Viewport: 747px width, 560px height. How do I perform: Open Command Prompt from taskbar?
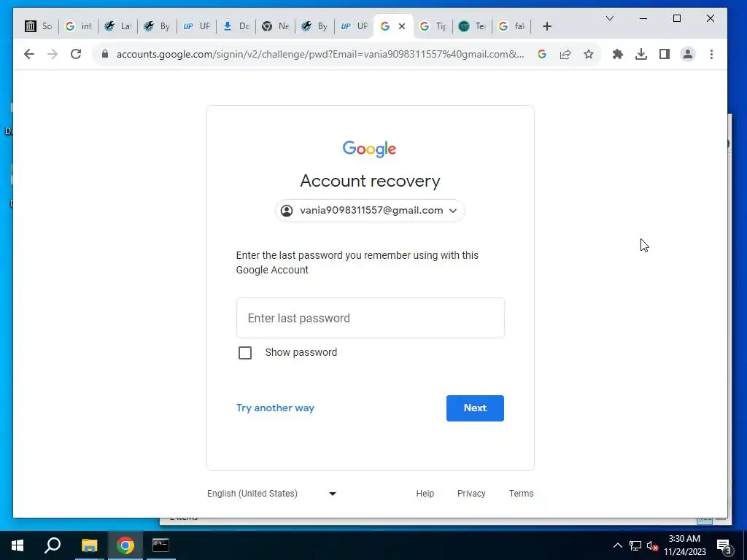click(160, 545)
